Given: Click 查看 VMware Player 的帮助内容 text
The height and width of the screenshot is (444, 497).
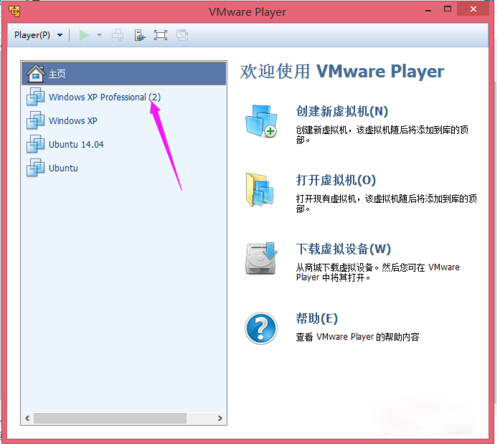Looking at the screenshot, I should click(357, 337).
